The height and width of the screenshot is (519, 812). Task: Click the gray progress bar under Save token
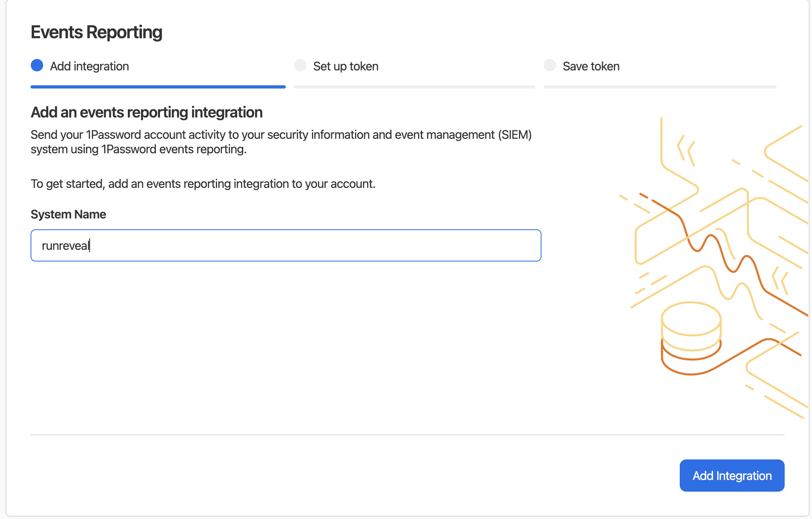(x=660, y=86)
